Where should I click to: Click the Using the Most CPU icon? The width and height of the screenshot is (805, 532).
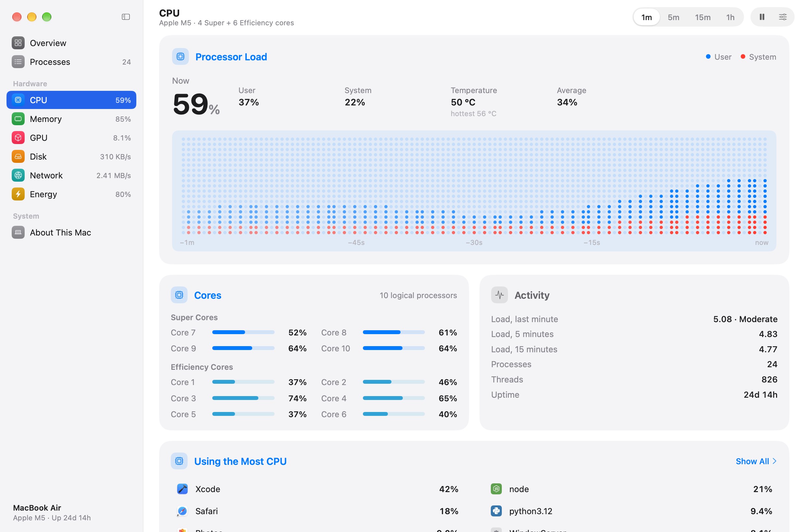[179, 461]
